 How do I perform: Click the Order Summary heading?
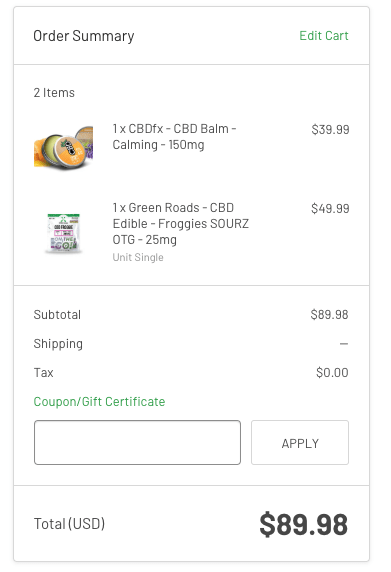84,36
